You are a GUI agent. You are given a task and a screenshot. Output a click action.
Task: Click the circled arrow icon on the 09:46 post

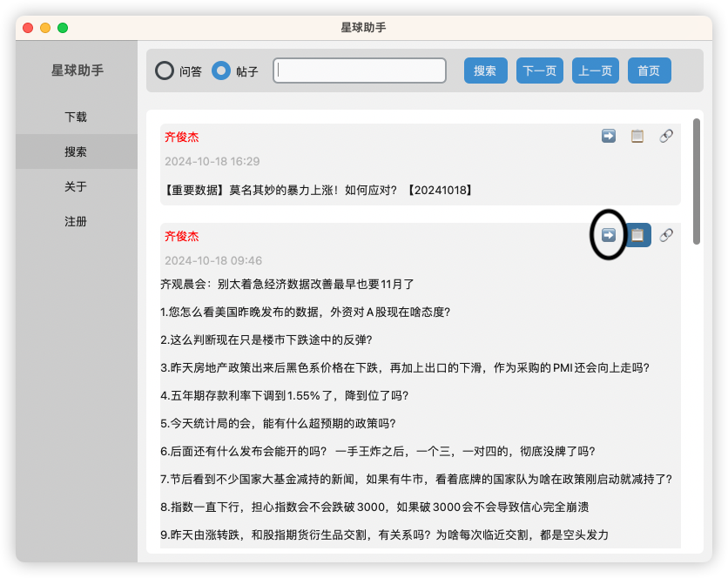(x=609, y=235)
